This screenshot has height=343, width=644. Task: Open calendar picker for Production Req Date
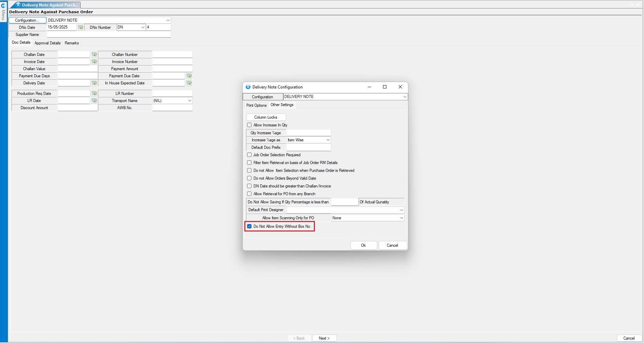point(94,94)
